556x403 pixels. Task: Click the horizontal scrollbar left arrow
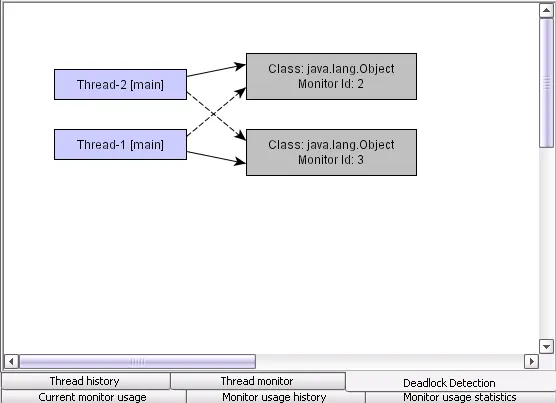coord(11,362)
